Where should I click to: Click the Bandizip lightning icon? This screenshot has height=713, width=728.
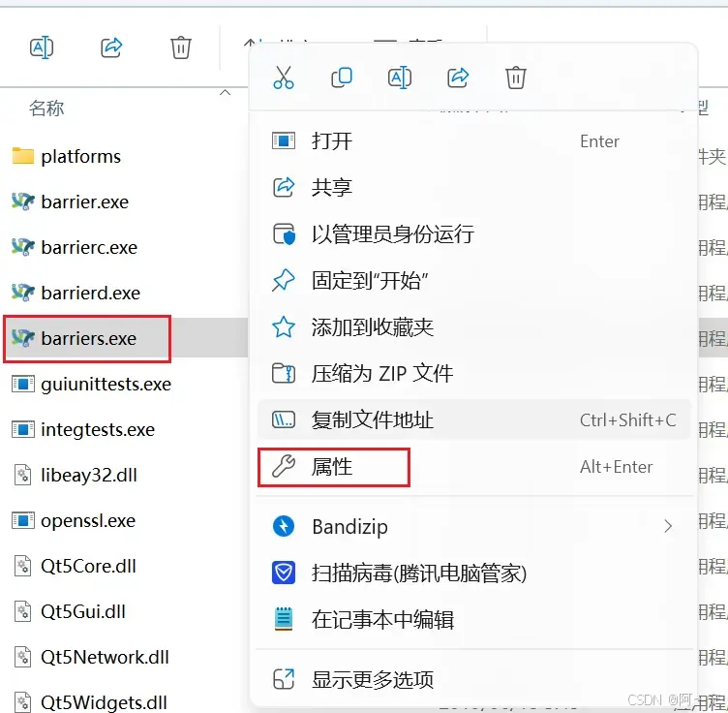coord(284,526)
